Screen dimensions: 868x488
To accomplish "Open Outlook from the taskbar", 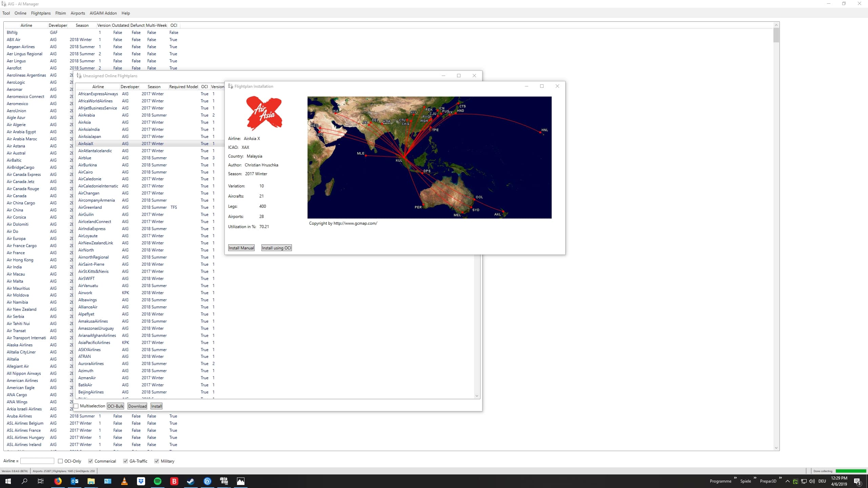I will point(75,481).
